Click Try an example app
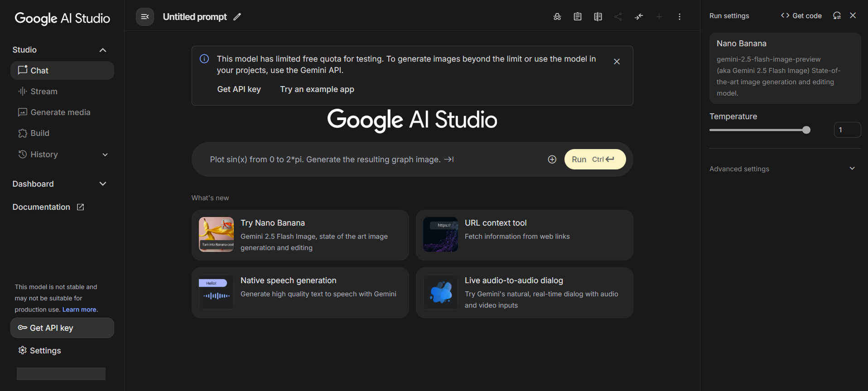 [317, 89]
